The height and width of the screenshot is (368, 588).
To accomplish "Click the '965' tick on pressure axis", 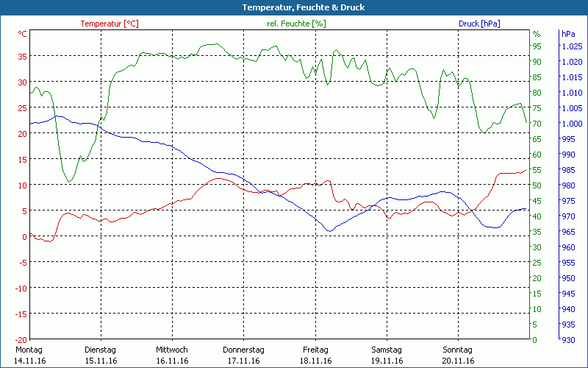I will point(568,232).
